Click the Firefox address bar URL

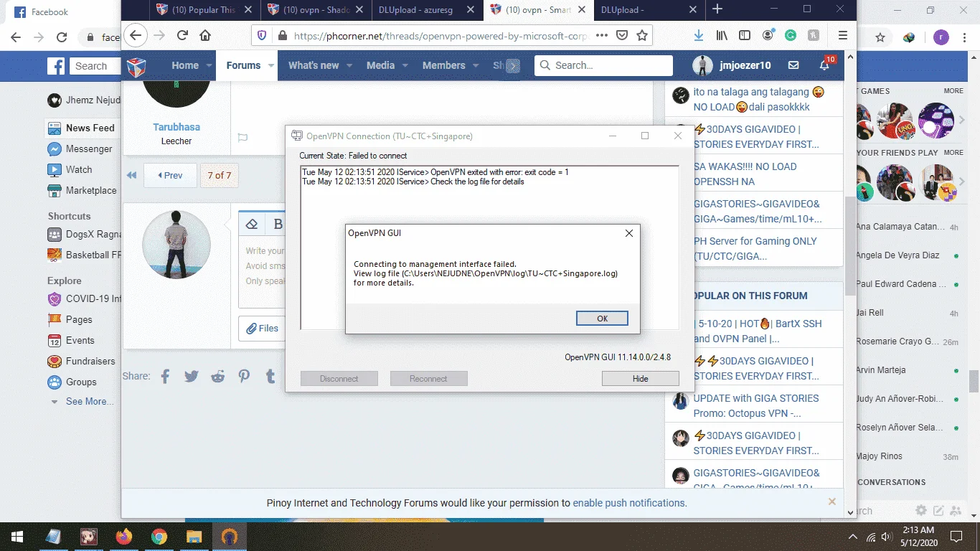[x=441, y=35]
